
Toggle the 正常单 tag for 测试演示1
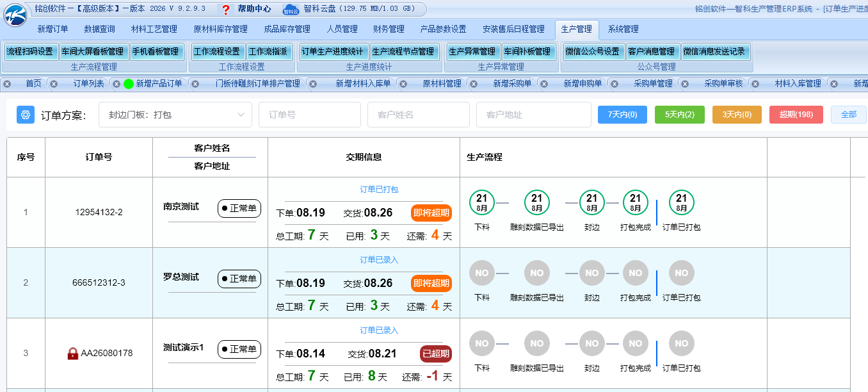pyautogui.click(x=239, y=349)
